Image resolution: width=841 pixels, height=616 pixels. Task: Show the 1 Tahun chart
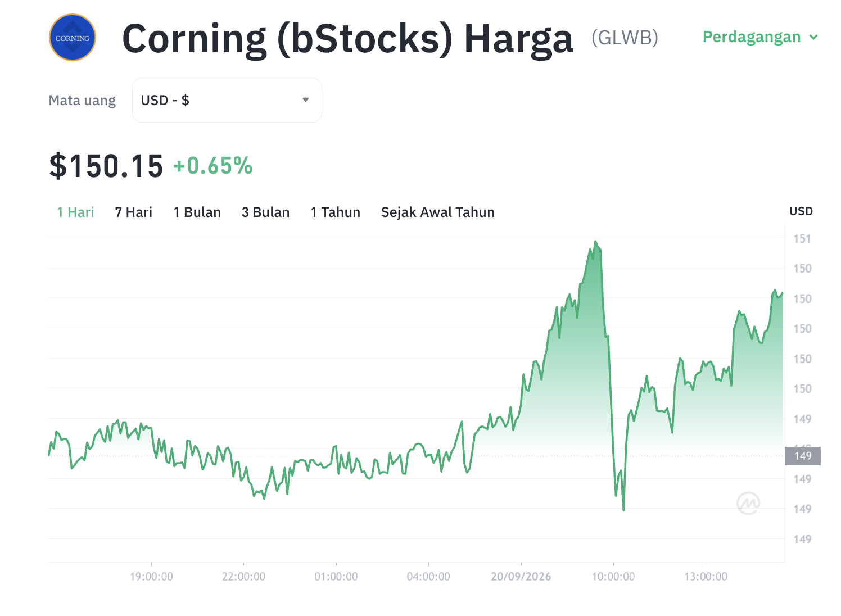click(336, 212)
